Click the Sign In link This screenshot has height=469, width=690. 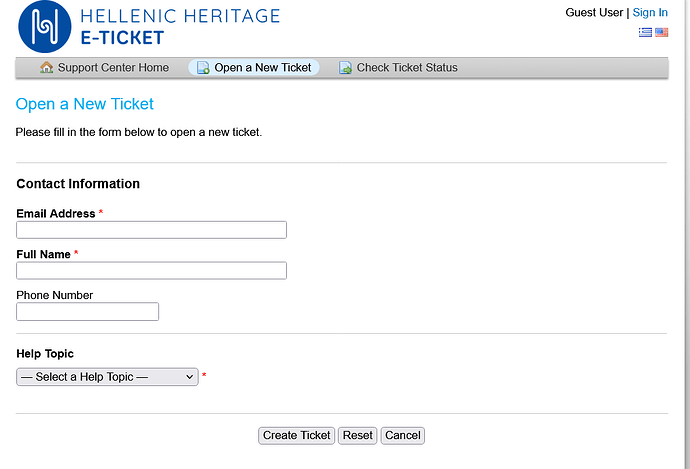click(x=650, y=13)
